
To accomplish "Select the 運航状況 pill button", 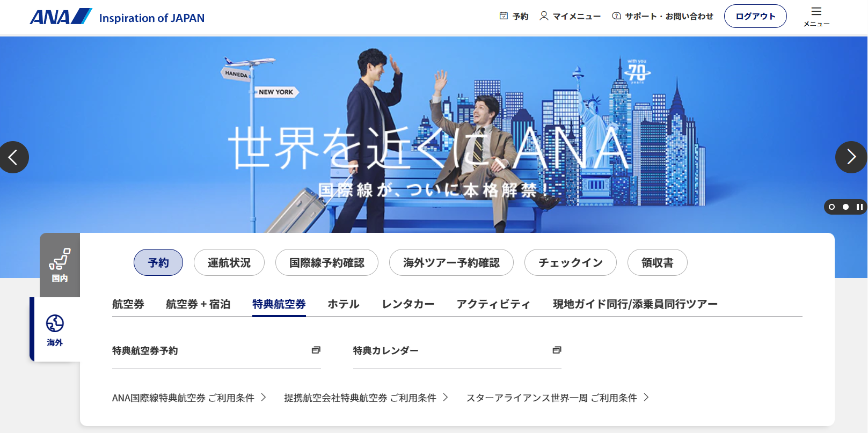I will point(229,262).
